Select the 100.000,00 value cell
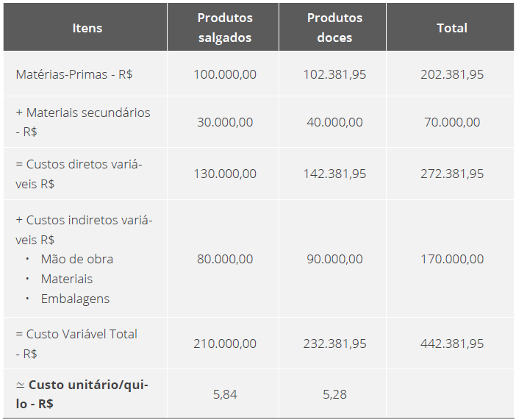516x420 pixels. click(225, 74)
